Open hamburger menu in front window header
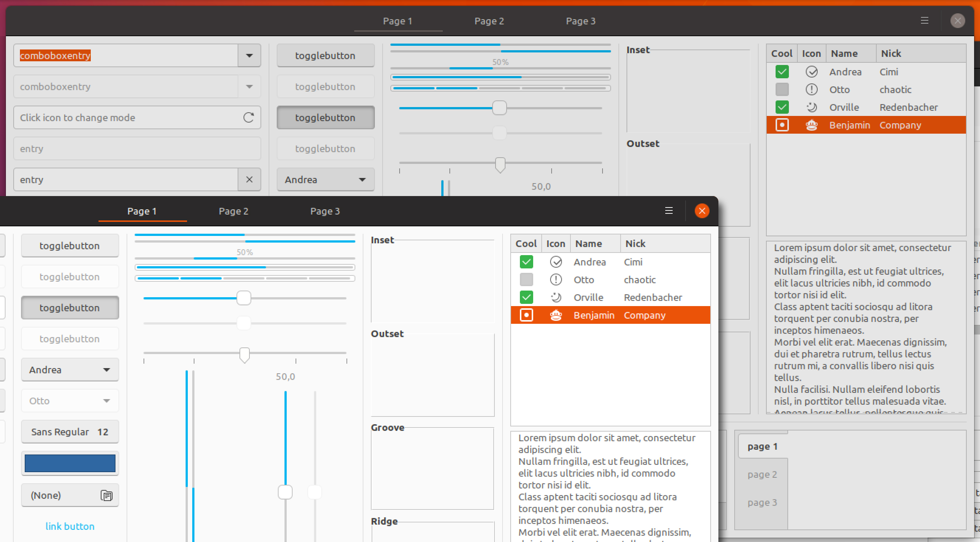 click(669, 210)
